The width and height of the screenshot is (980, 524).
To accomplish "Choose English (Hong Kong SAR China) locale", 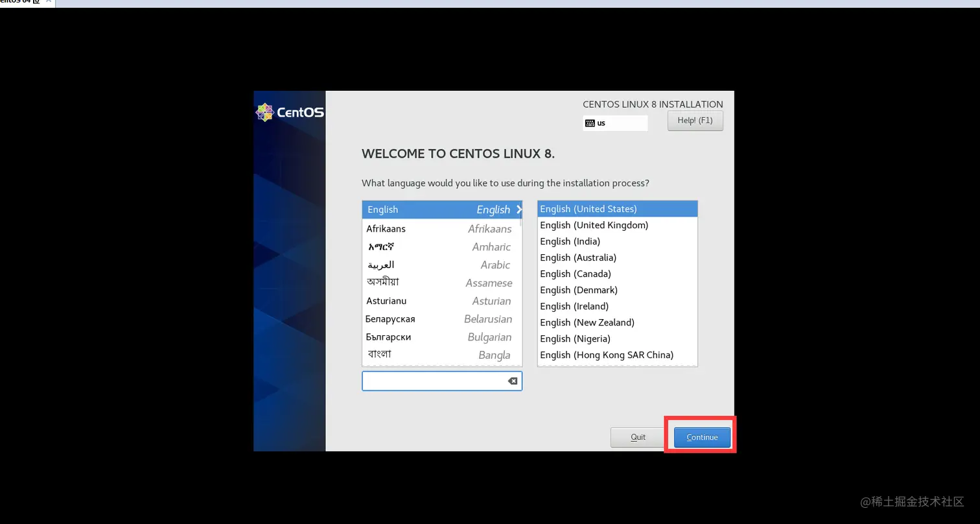I will click(617, 355).
